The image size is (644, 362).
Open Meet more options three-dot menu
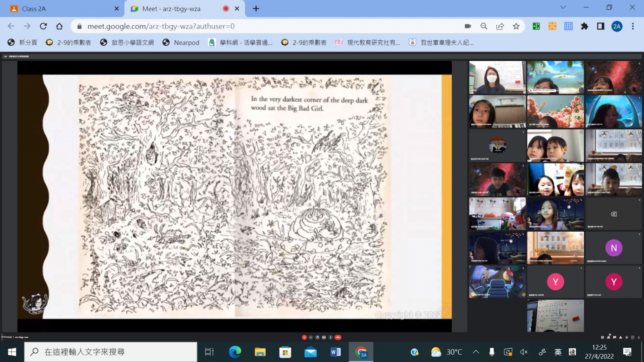[x=331, y=337]
